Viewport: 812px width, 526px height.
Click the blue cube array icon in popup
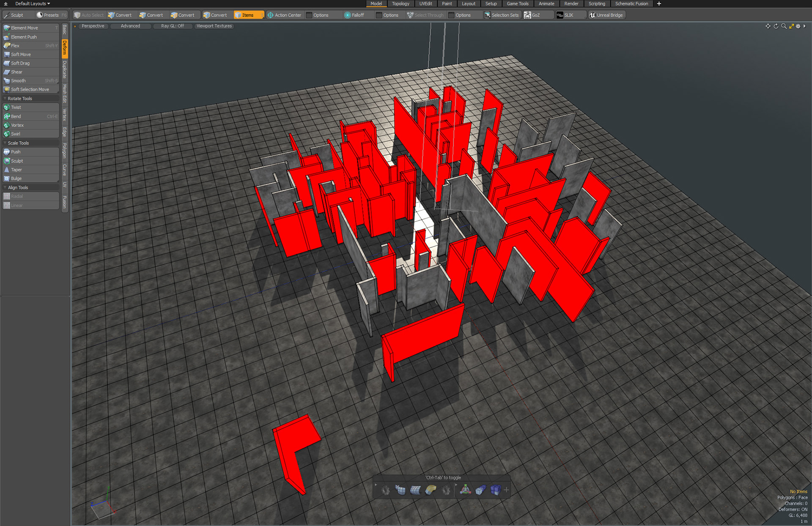(480, 490)
